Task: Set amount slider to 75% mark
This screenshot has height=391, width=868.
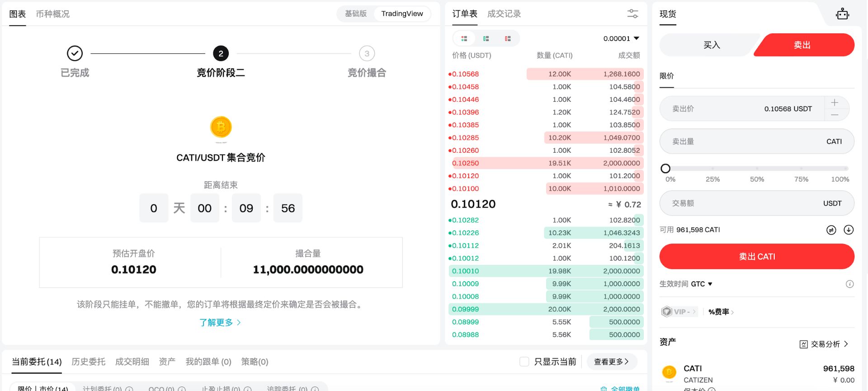Action: tap(801, 169)
